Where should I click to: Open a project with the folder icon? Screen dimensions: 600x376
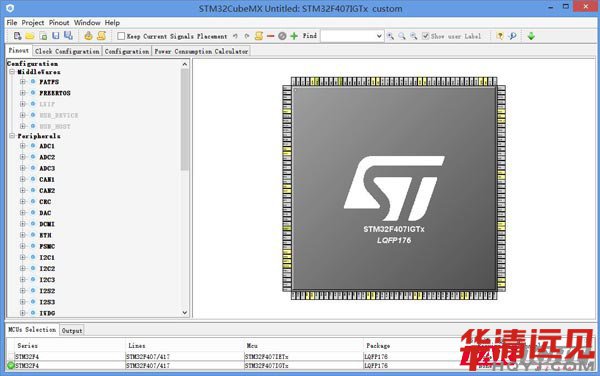[30, 36]
